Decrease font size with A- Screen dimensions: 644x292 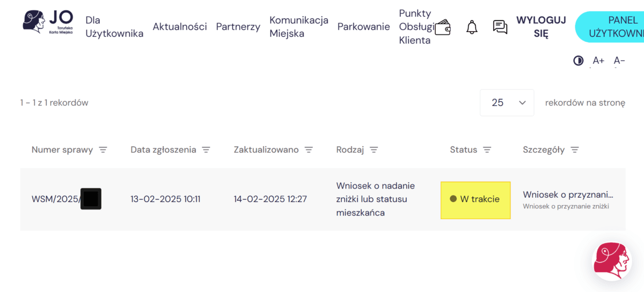pyautogui.click(x=619, y=61)
